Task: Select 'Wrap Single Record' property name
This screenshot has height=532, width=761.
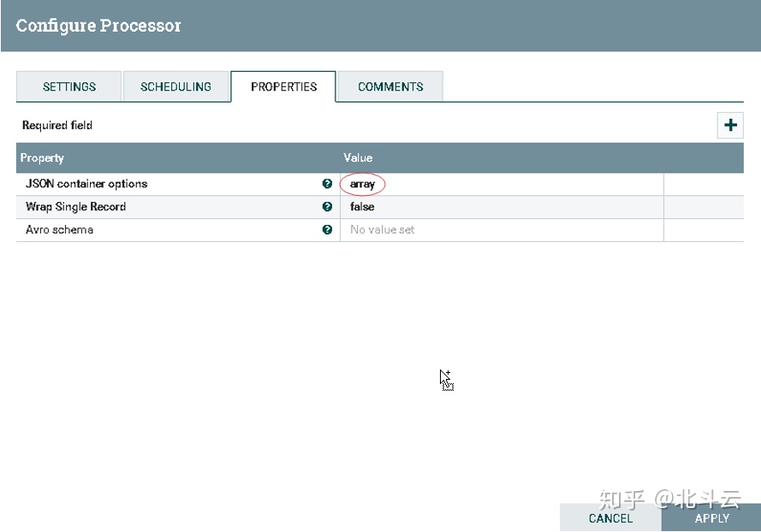Action: point(75,207)
